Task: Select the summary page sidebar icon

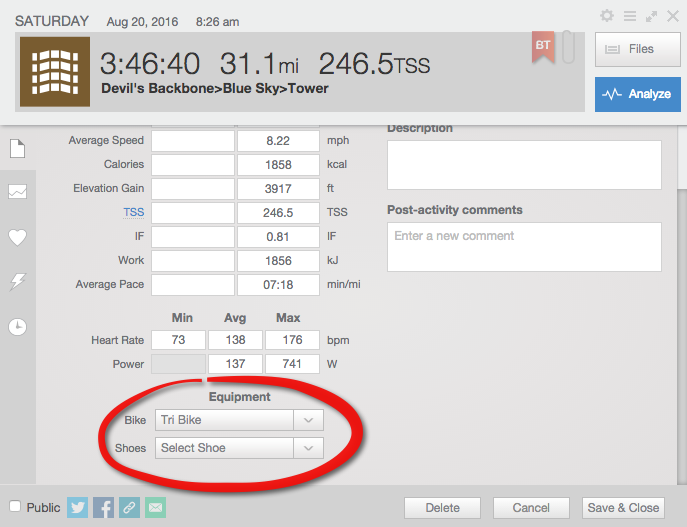Action: [x=18, y=149]
